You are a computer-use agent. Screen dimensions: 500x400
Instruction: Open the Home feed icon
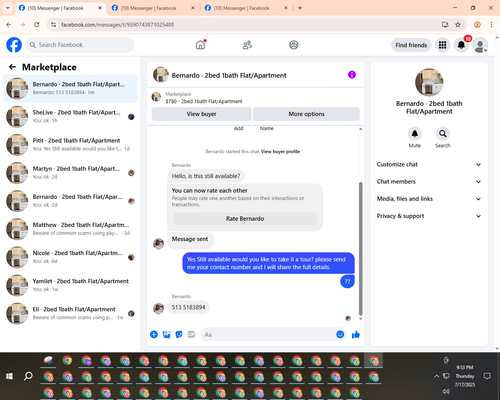(200, 45)
